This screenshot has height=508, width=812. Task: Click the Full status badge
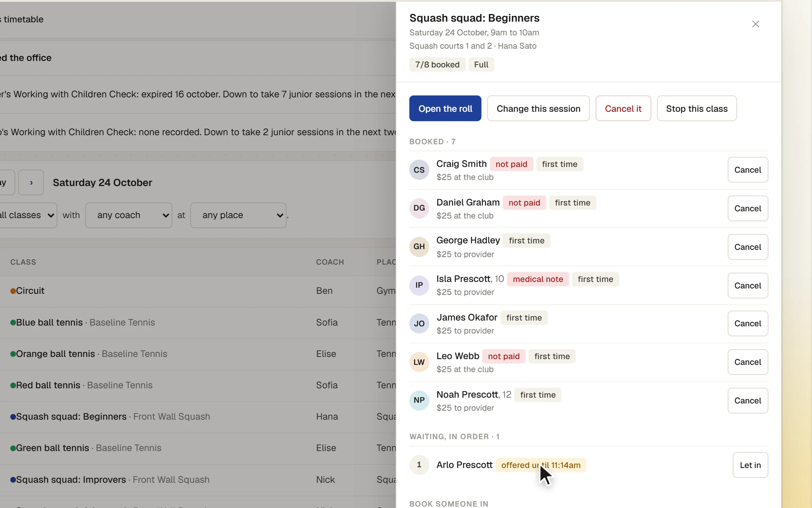[481, 65]
